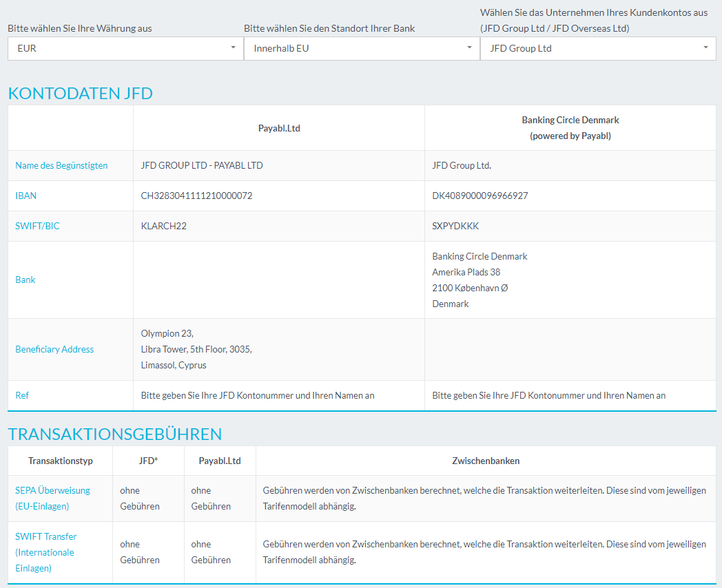
Task: Click the Transaktionstyp column header
Action: 61,461
